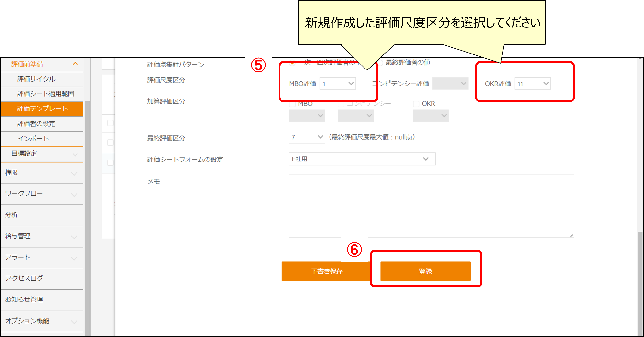Screen dimensions: 644x337
Task: Open 評価サイクル in the sidebar
Action: coord(42,79)
